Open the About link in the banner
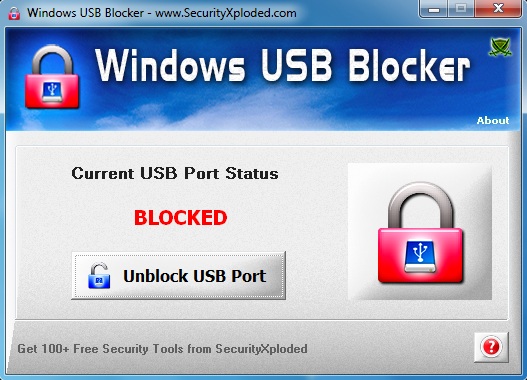The image size is (527, 380). pyautogui.click(x=493, y=120)
